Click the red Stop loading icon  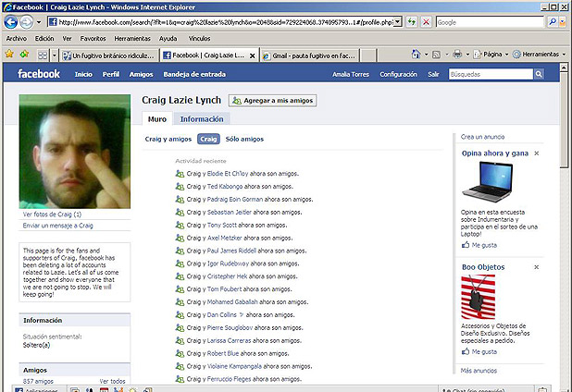(x=426, y=22)
